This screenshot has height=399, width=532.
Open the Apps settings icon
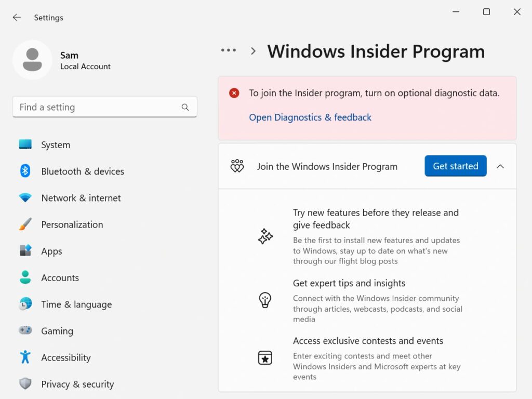25,251
